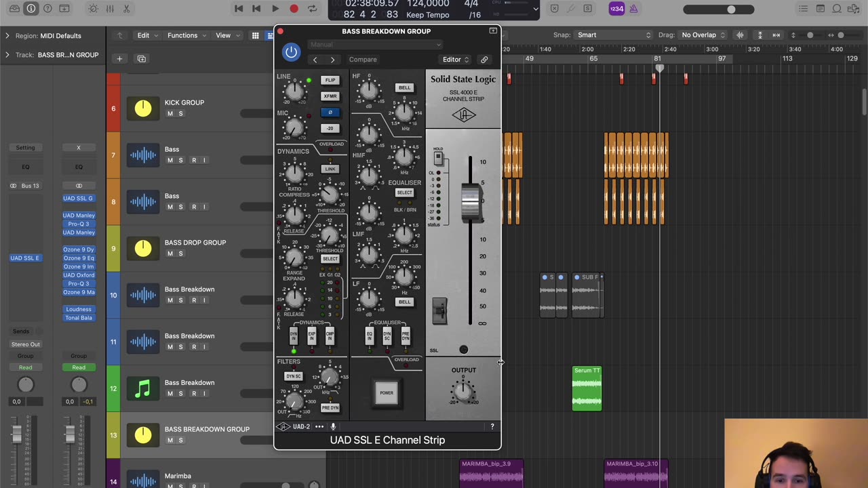The height and width of the screenshot is (488, 868).
Task: Click the green Read automation button
Action: 79,367
